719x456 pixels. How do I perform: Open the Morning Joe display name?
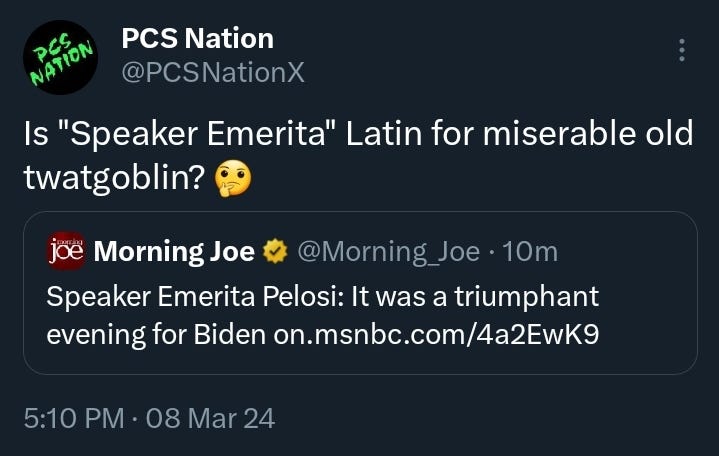(174, 251)
